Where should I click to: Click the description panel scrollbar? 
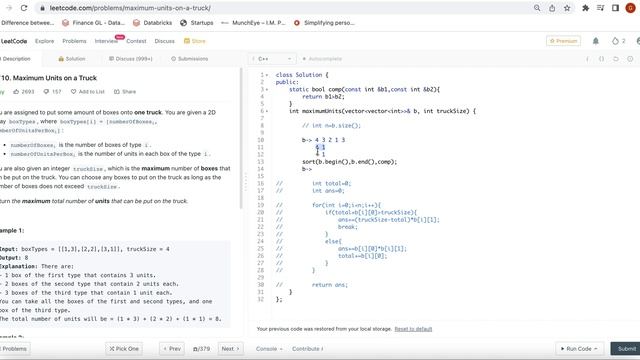pos(241,139)
